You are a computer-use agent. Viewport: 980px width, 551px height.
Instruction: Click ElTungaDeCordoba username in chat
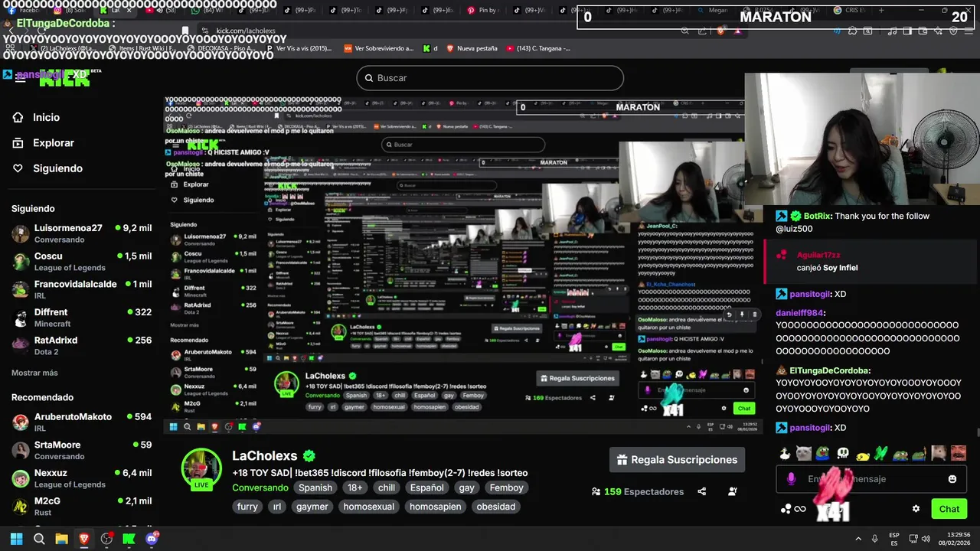(x=829, y=370)
